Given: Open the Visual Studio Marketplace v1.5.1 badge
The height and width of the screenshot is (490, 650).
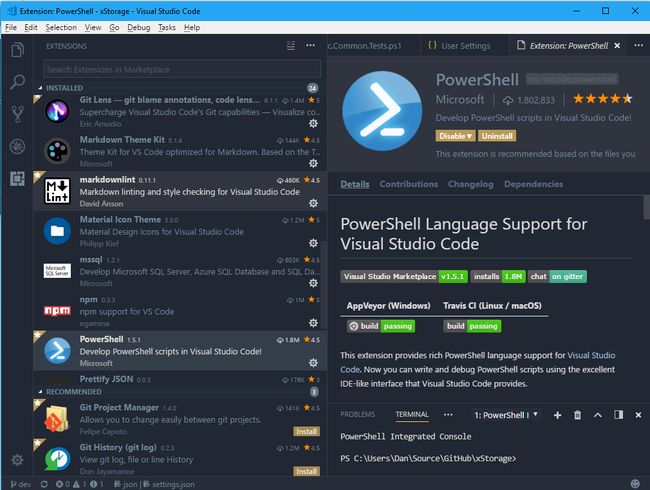Looking at the screenshot, I should 404,277.
